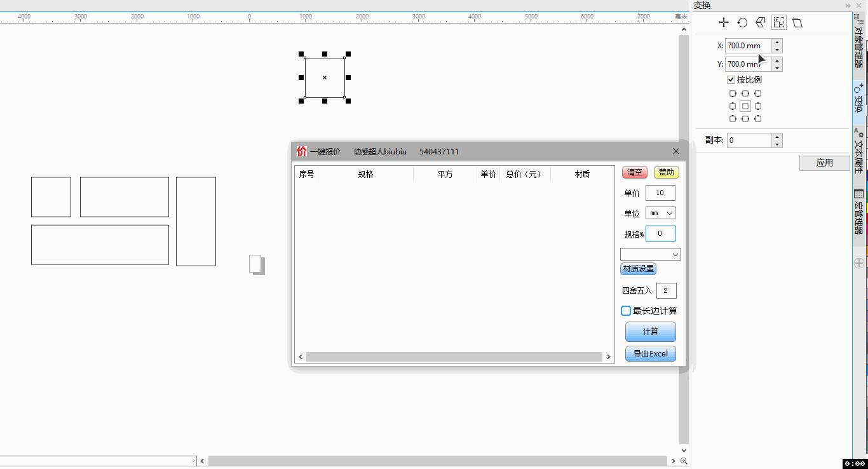Click the 单价 unit price input field

[660, 193]
